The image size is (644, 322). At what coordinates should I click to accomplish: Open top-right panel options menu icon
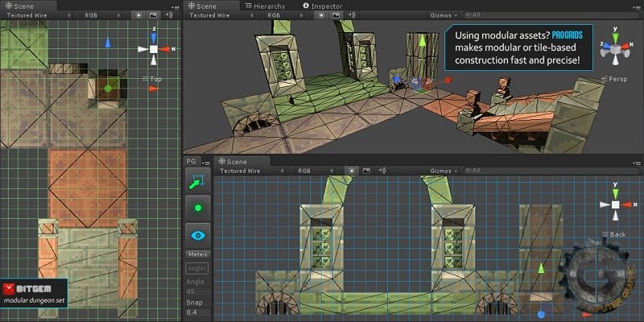637,8
